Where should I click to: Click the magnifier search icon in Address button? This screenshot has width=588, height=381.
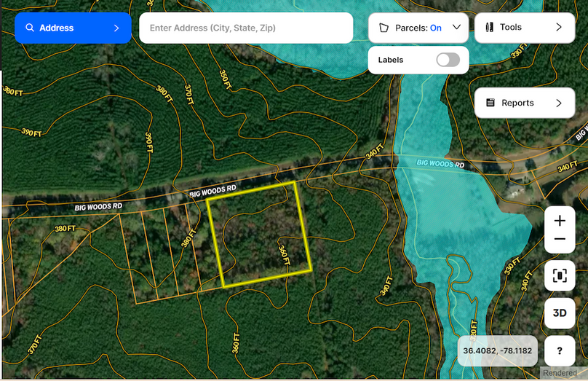pos(30,28)
